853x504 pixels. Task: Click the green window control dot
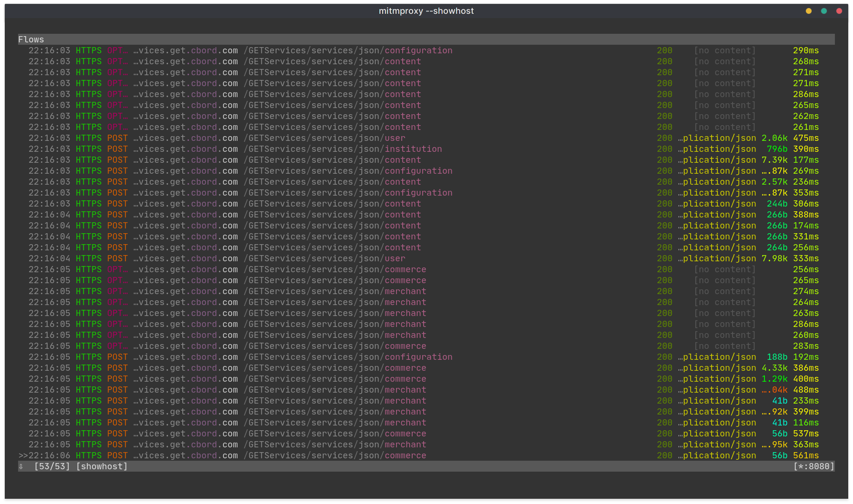pyautogui.click(x=823, y=10)
